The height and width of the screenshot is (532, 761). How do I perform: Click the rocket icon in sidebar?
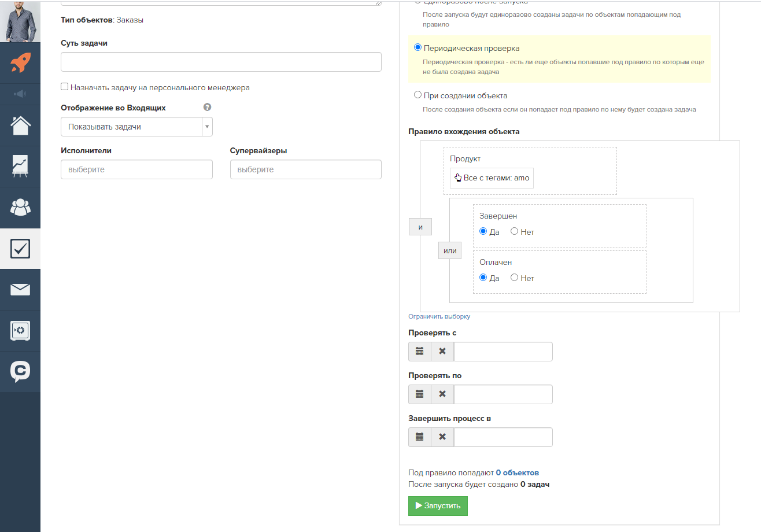(20, 62)
